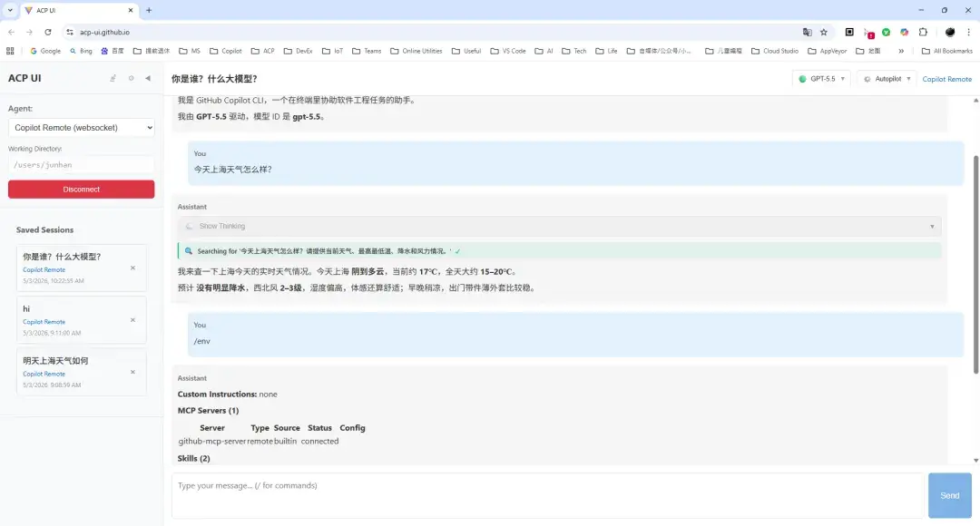Close the ACP UI tab
The width and height of the screenshot is (980, 526).
pos(131,10)
